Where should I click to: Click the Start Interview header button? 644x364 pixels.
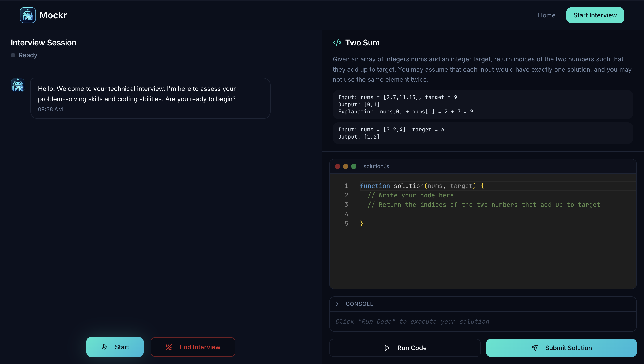[x=595, y=15]
